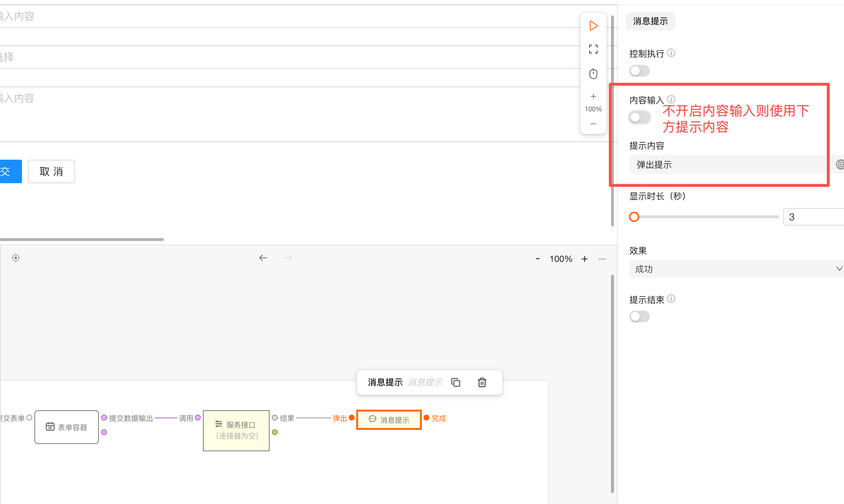Screen dimensions: 844x504
Task: Zoom in the flow canvas with plus
Action: [585, 259]
